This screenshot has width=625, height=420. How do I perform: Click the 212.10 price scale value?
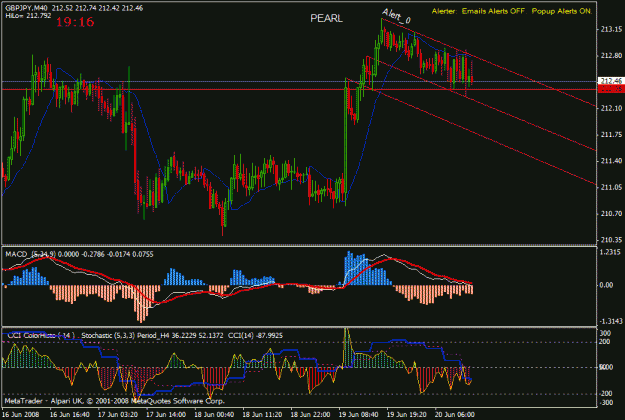coord(611,108)
